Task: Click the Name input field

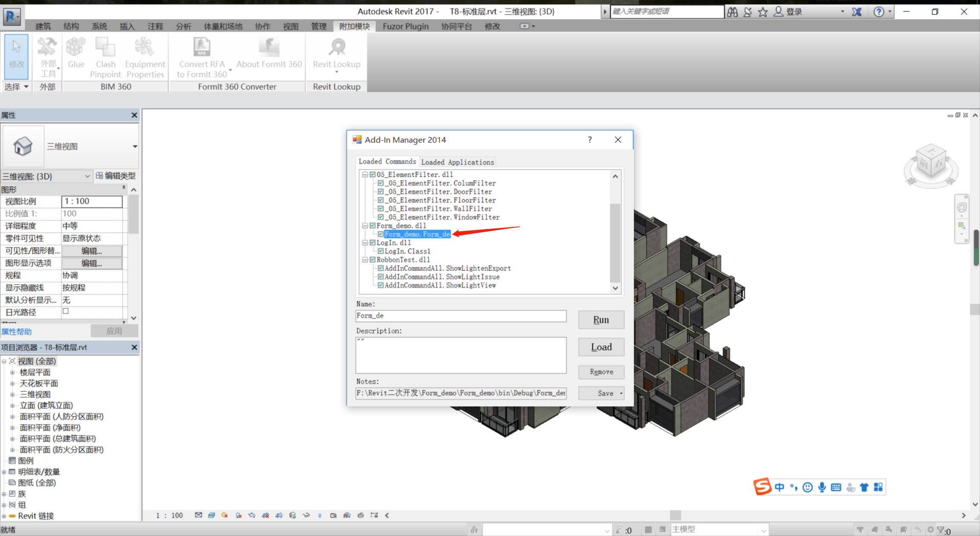Action: pyautogui.click(x=461, y=316)
